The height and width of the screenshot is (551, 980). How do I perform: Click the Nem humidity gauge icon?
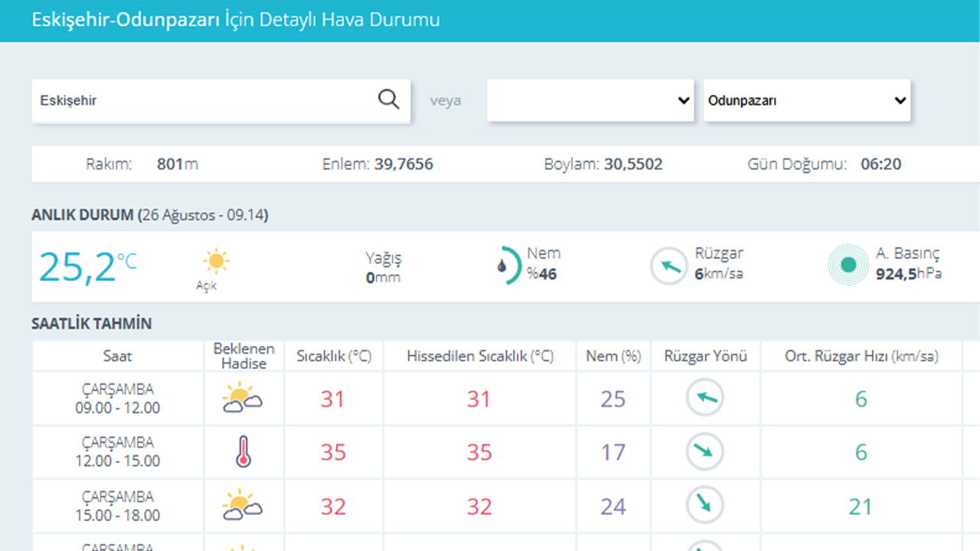click(x=508, y=266)
